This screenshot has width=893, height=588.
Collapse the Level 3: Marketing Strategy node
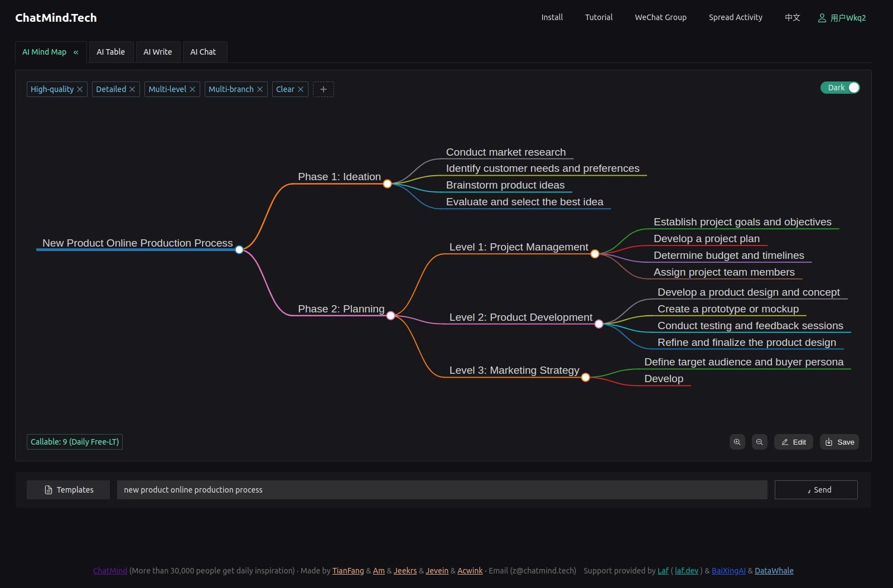[x=586, y=378]
